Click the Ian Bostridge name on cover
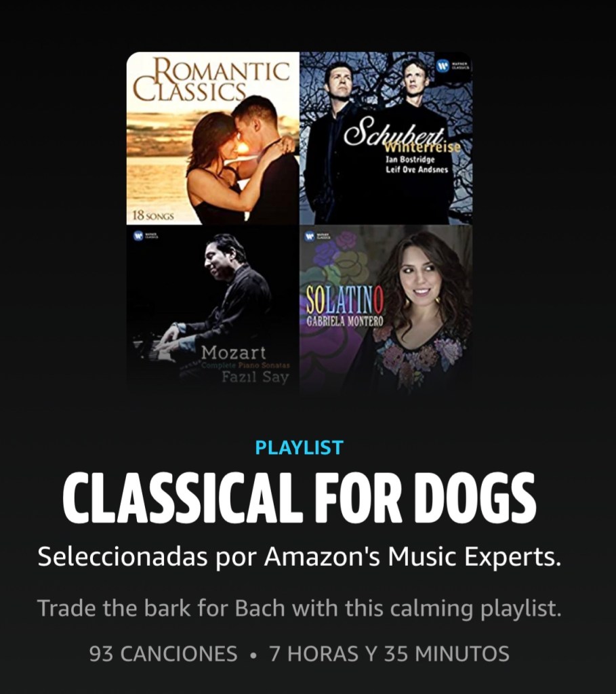This screenshot has width=616, height=694. (x=410, y=159)
